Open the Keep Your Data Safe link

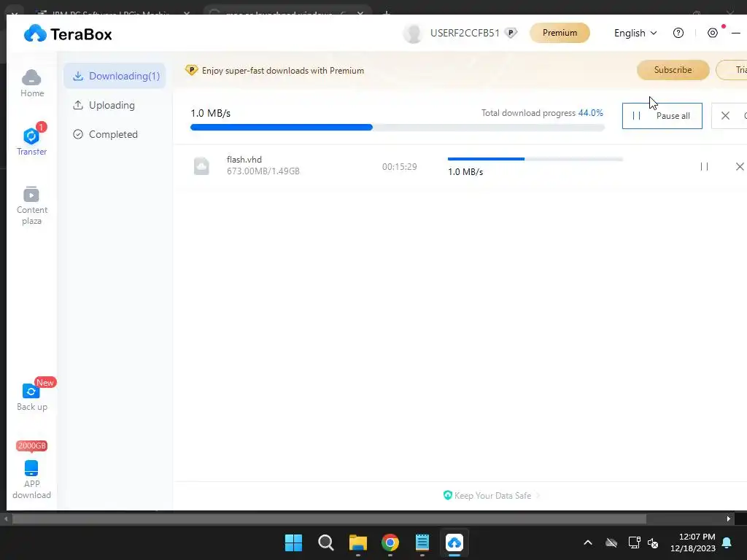click(491, 496)
